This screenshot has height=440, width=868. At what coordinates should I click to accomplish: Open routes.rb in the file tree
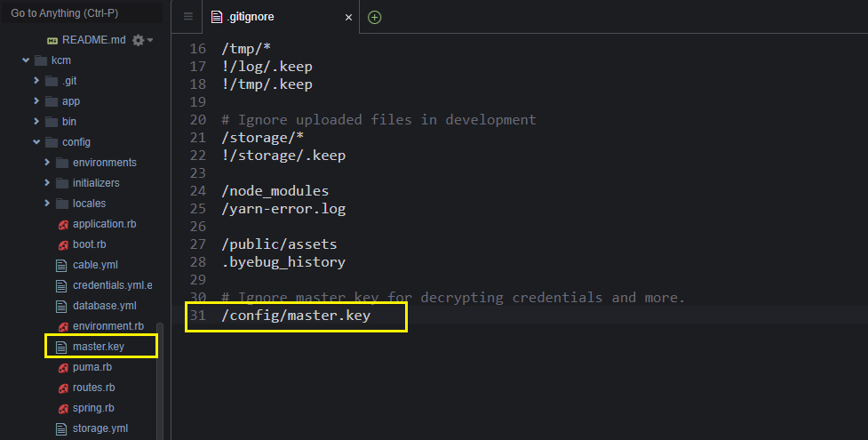pyautogui.click(x=93, y=388)
